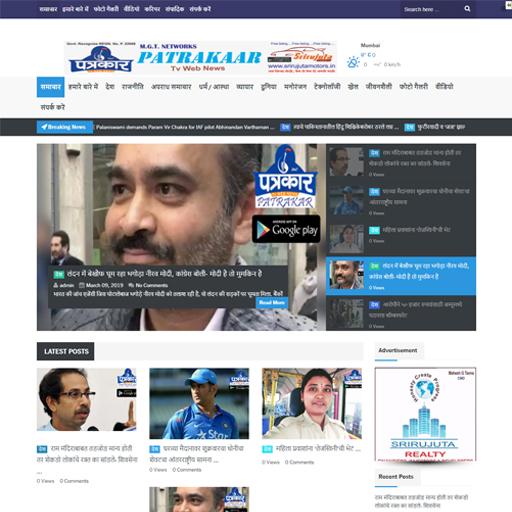The width and height of the screenshot is (512, 512).
Task: Open the Nirav Modi thumbnail in second posts row
Action: coord(199,499)
